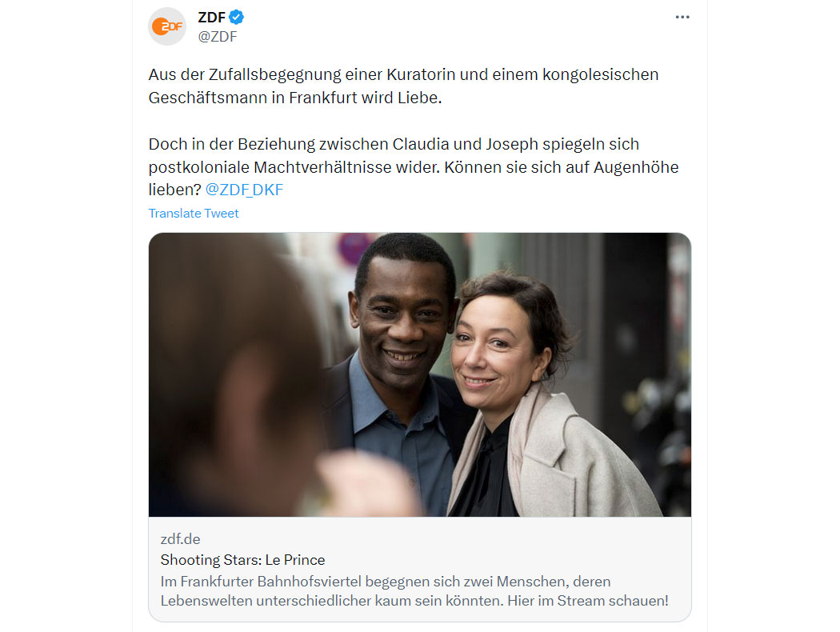Click the orange ZDF avatar logo
The width and height of the screenshot is (840, 632).
pos(167,26)
